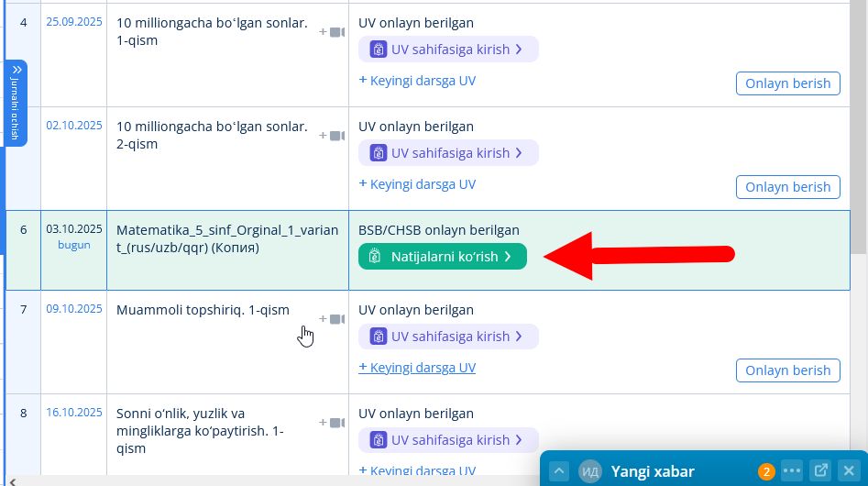This screenshot has width=868, height=486.
Task: Add video to the 02.10.2025 lesson
Action: tap(332, 136)
